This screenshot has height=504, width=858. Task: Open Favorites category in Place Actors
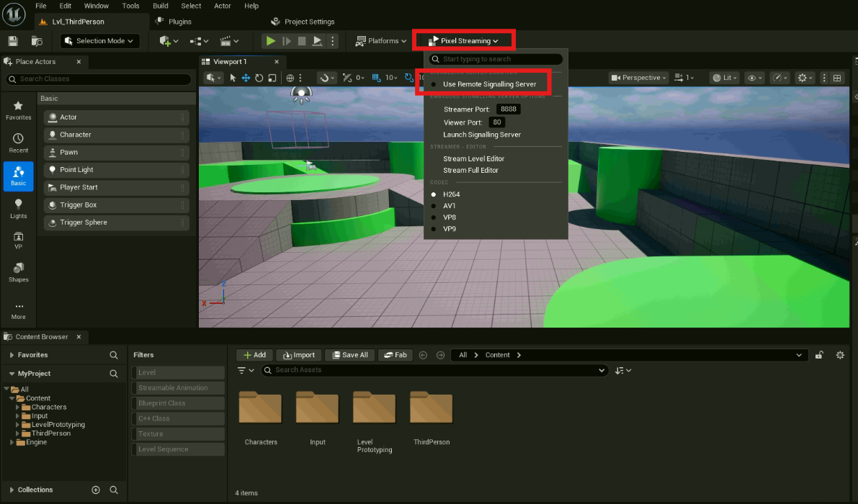18,110
